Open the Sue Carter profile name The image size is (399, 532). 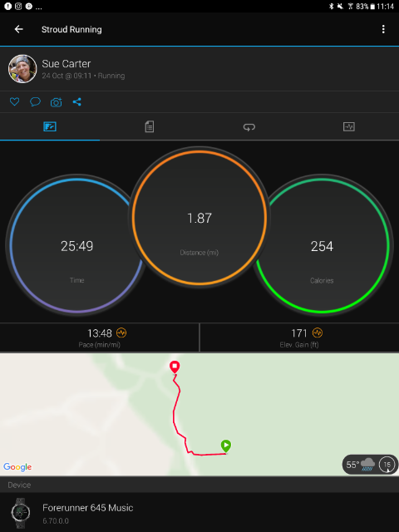(x=66, y=64)
